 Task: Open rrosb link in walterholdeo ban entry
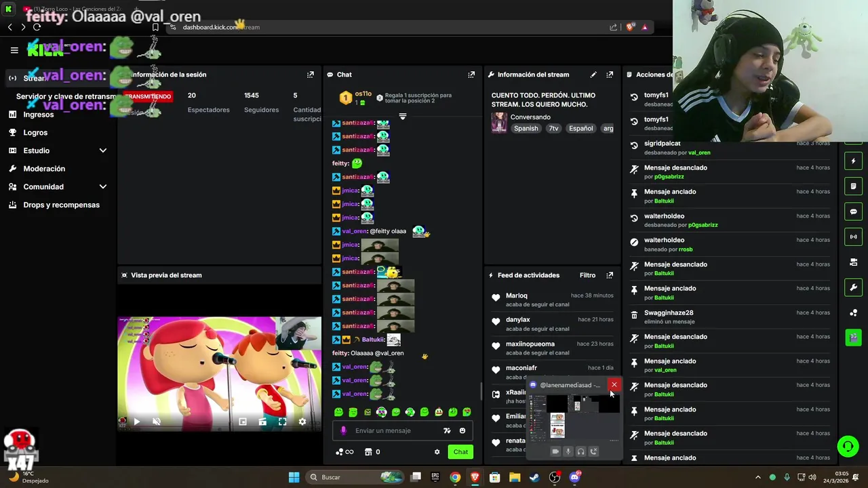click(x=686, y=249)
